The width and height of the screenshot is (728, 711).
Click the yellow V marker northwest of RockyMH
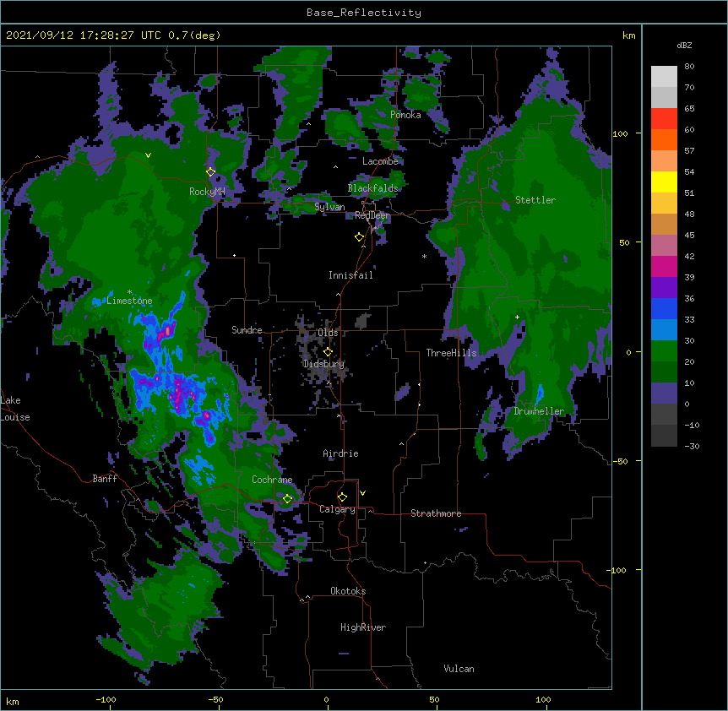148,155
